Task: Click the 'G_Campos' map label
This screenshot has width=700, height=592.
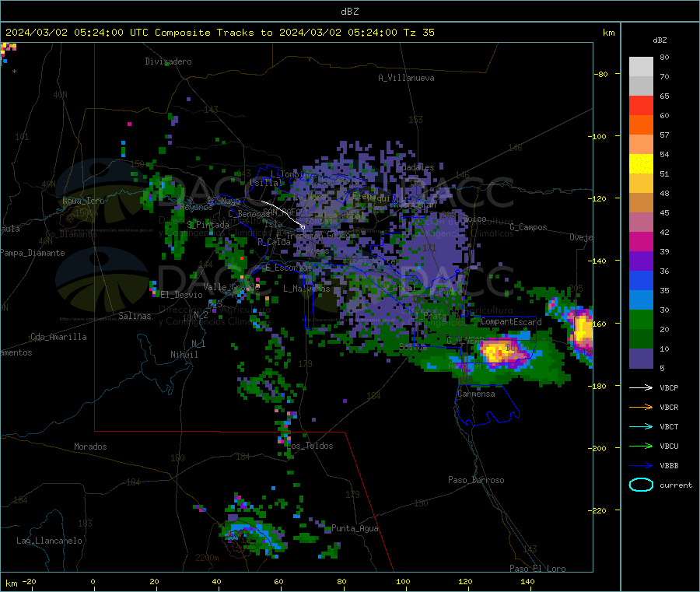Action: (x=529, y=227)
